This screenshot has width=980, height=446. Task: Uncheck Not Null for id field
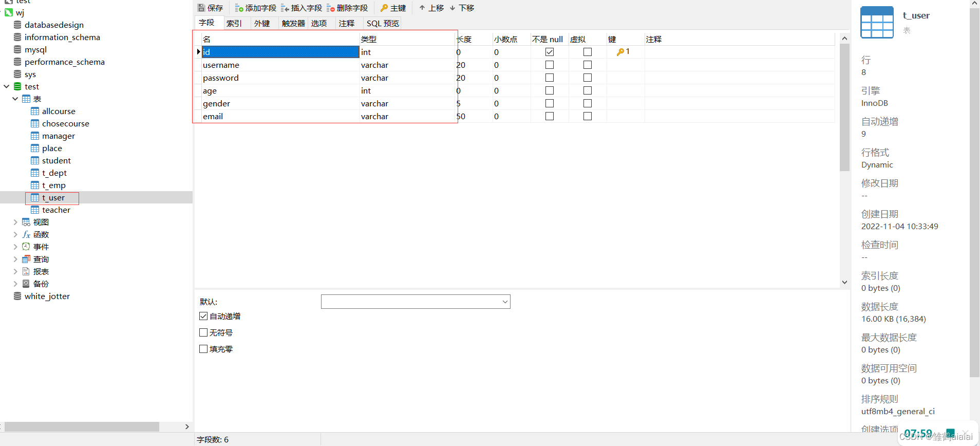pyautogui.click(x=550, y=52)
